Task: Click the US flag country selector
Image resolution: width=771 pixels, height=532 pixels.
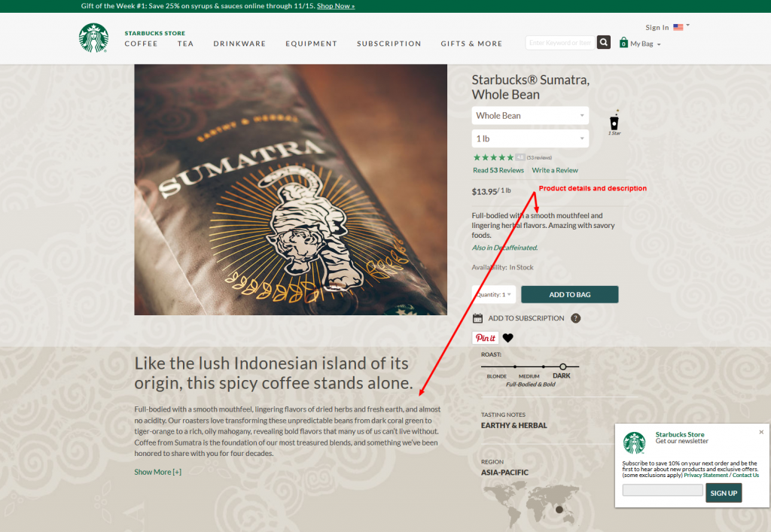Action: coord(678,27)
